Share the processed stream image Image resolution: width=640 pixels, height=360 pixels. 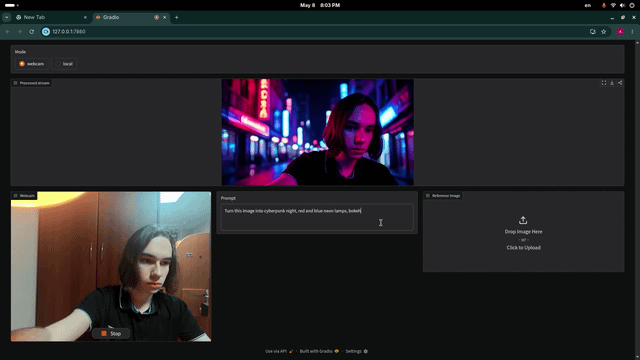point(620,83)
